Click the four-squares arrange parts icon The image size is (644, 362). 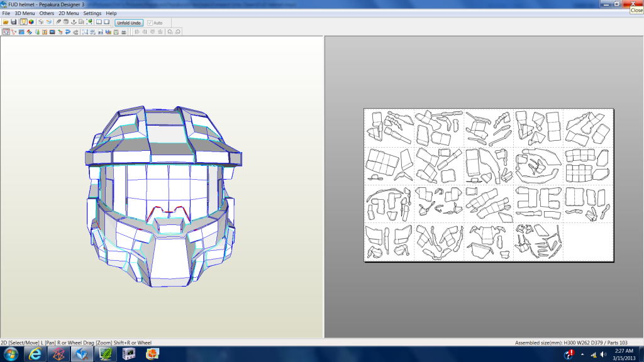click(x=93, y=31)
